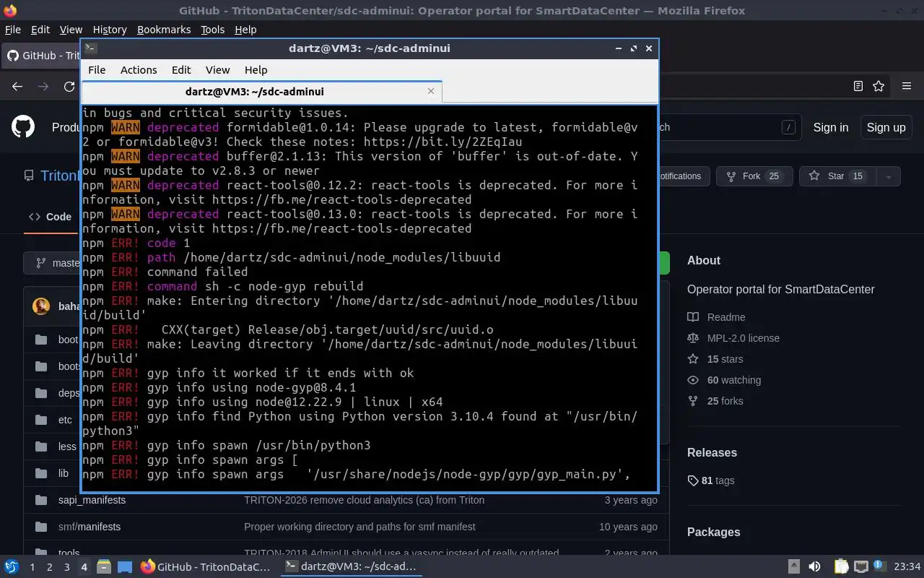This screenshot has height=578, width=924.
Task: Bookmark this page with the star icon
Action: click(x=879, y=86)
